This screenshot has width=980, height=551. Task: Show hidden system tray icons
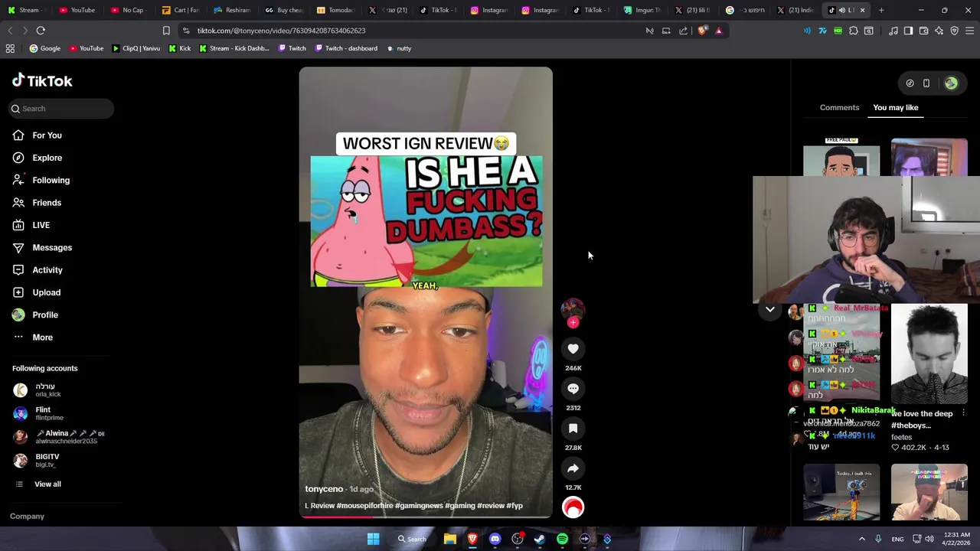pyautogui.click(x=861, y=539)
